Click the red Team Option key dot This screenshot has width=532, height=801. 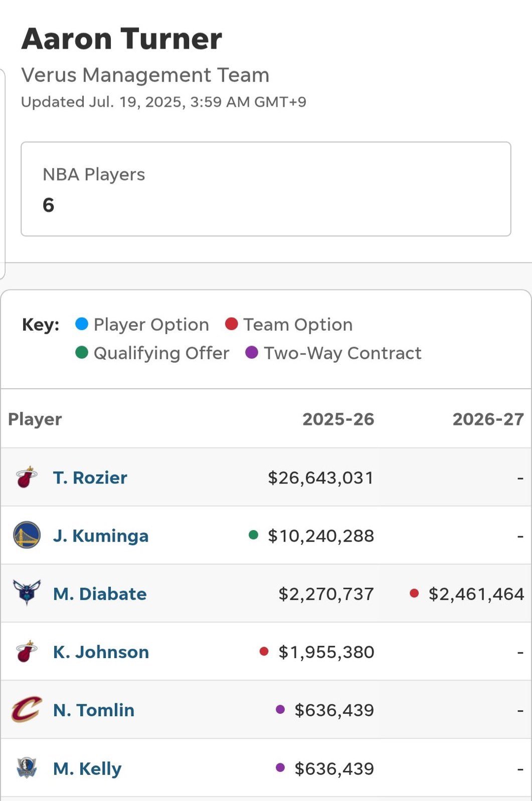pos(231,324)
